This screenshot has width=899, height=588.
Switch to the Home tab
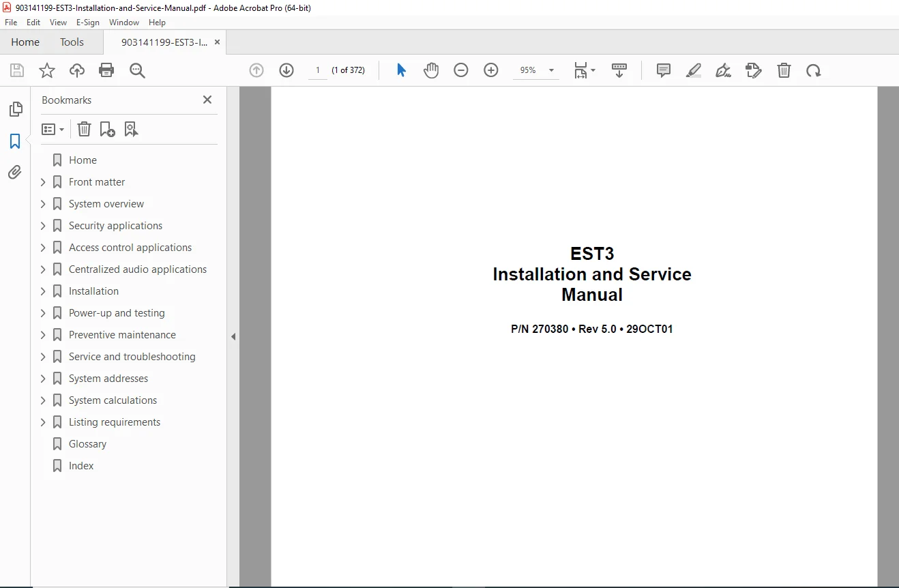25,42
